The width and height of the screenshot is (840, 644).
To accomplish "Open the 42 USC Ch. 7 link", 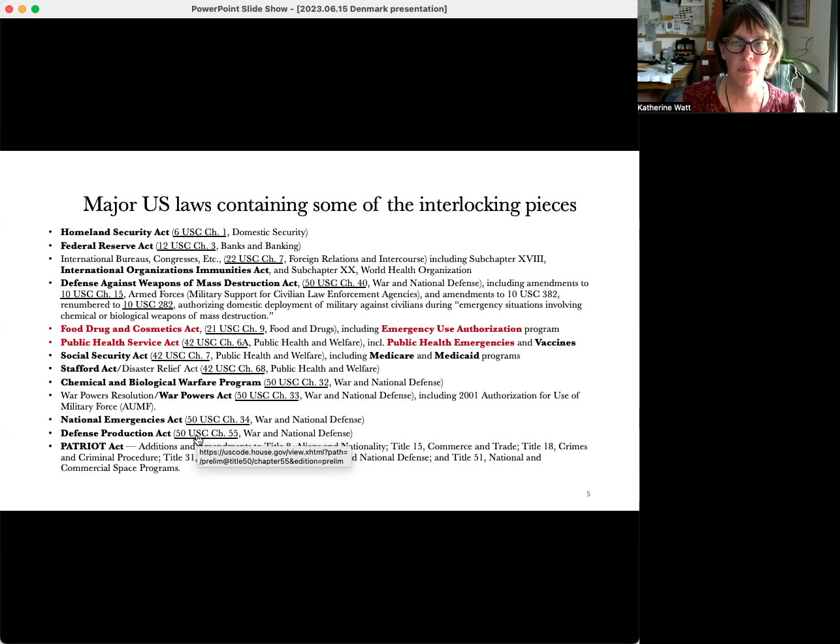I will 181,356.
